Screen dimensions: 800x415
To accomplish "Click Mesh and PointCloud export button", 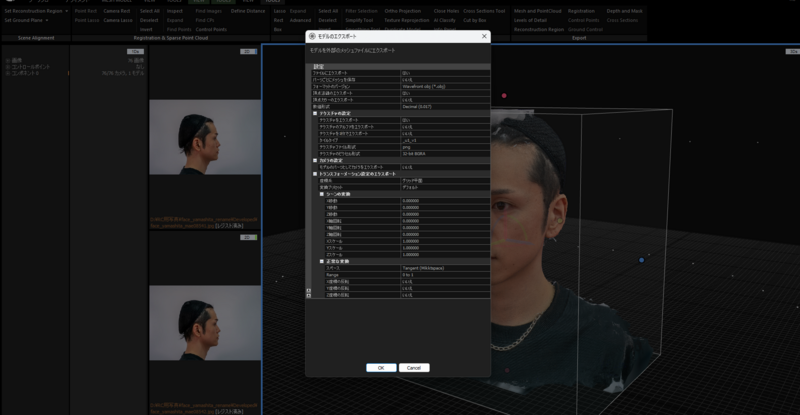I will point(538,11).
